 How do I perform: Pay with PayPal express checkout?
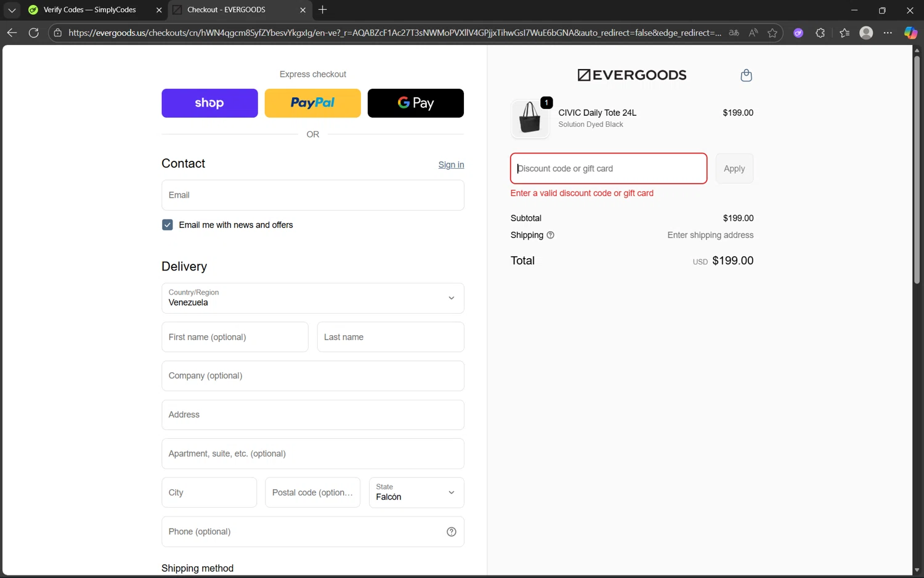313,103
